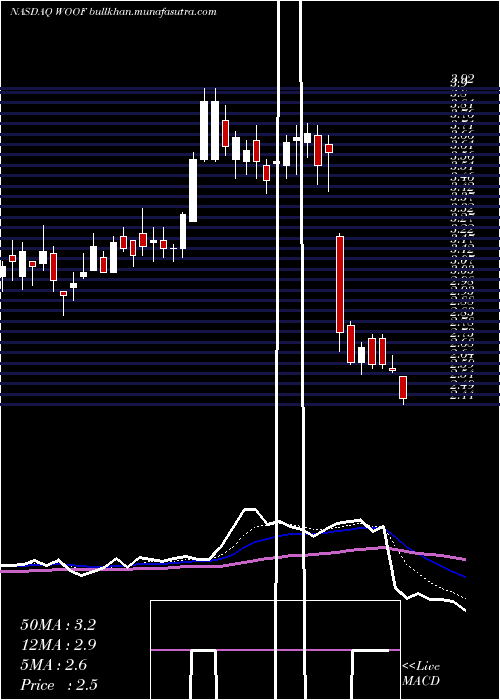Click the tallest red candlestick body
Image resolution: width=500 pixels, height=700 pixels.
(x=340, y=284)
